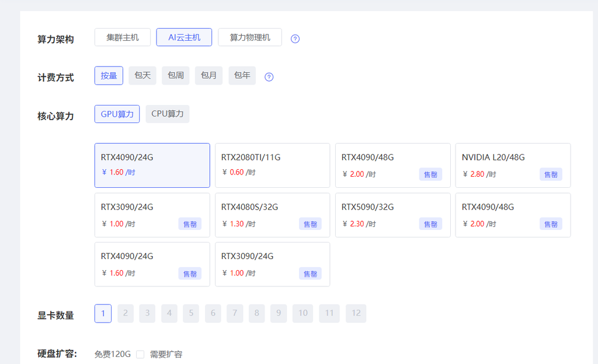Open the help icon beside 算力物理机

click(x=295, y=39)
